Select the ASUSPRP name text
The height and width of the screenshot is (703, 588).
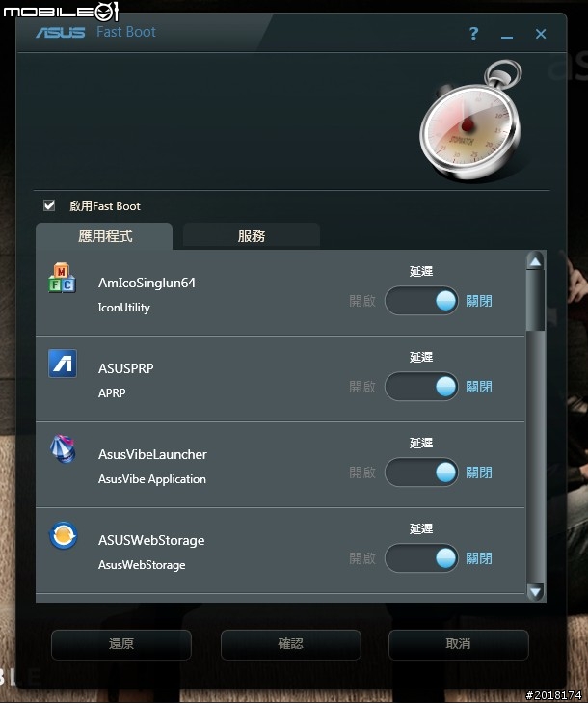pyautogui.click(x=126, y=368)
